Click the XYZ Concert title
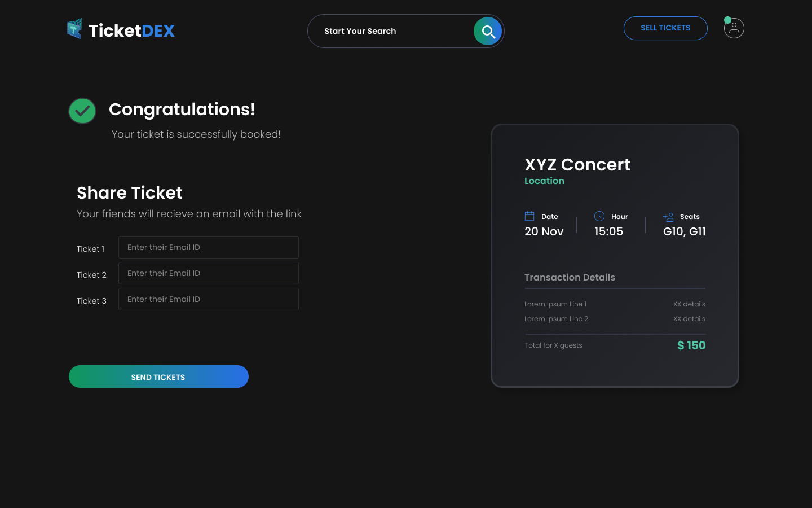Viewport: 812px width, 508px height. point(577,165)
